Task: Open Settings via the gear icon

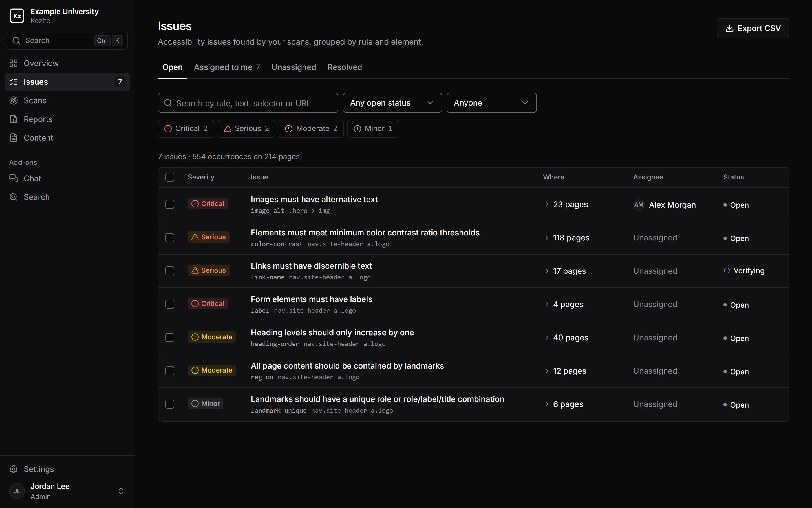Action: (14, 469)
